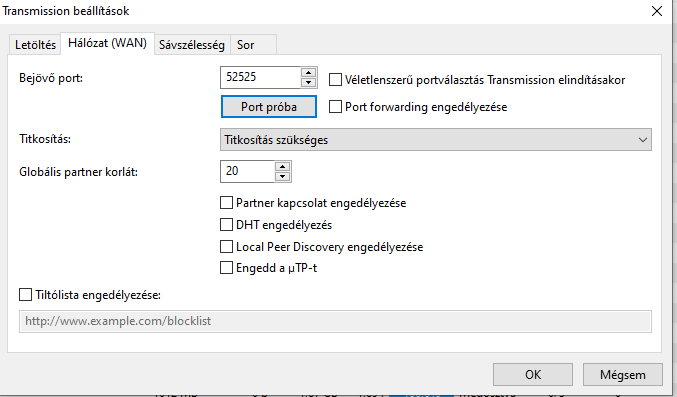This screenshot has height=397, width=677.
Task: Check the DHT engedélyezés box
Action: click(226, 225)
